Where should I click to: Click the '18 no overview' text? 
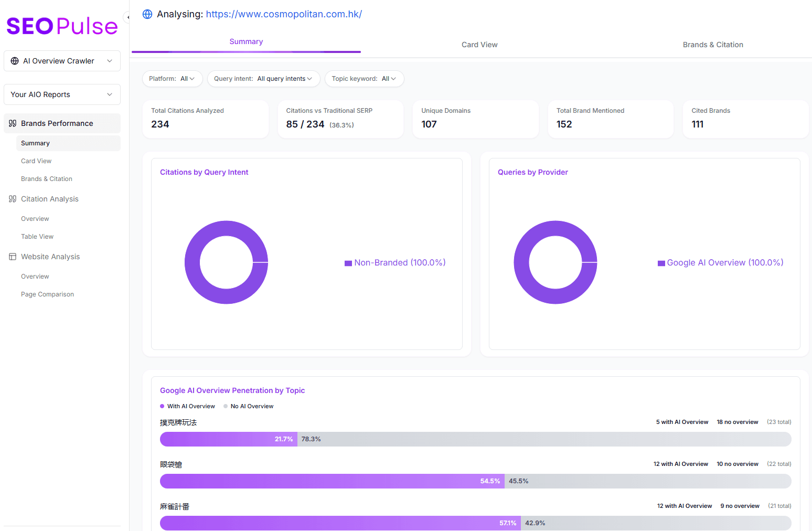(x=738, y=422)
